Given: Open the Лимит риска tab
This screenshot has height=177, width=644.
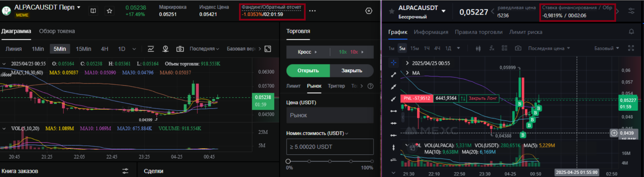Looking at the screenshot, I should (526, 32).
